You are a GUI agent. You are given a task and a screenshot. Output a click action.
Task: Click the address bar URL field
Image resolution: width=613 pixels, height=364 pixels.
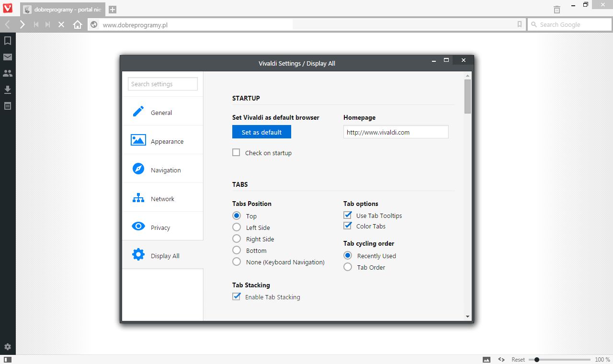pos(306,24)
